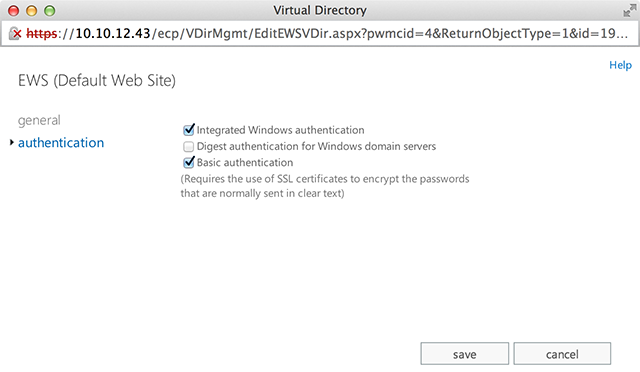Click the SSL certificates requirement note
Image resolution: width=640 pixels, height=372 pixels.
pyautogui.click(x=325, y=186)
